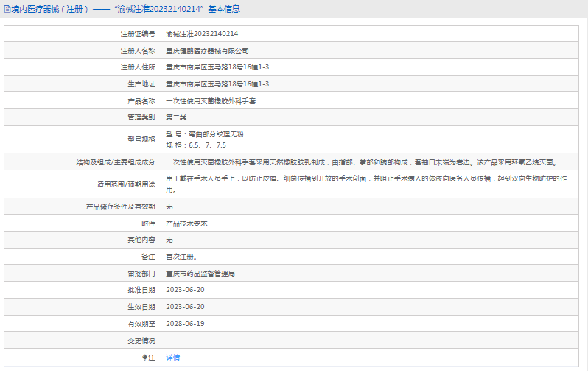Click the 首次注册 remark value
The width and height of the screenshot is (588, 371).
pos(182,257)
